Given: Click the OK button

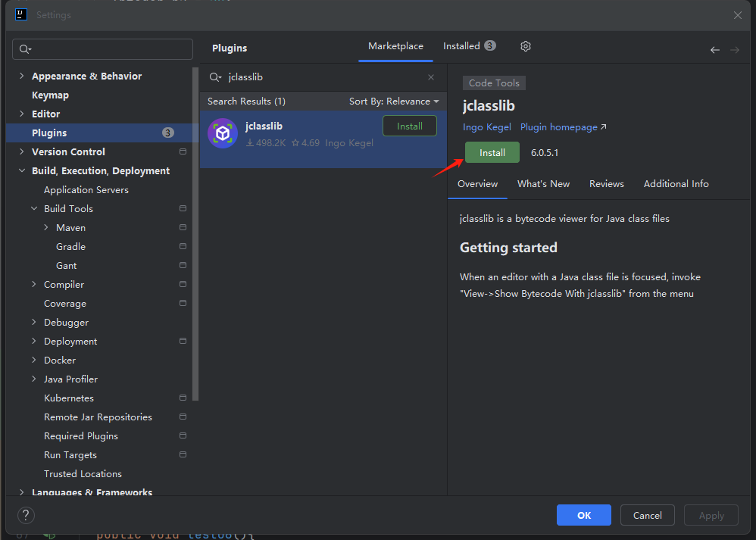Looking at the screenshot, I should 584,516.
